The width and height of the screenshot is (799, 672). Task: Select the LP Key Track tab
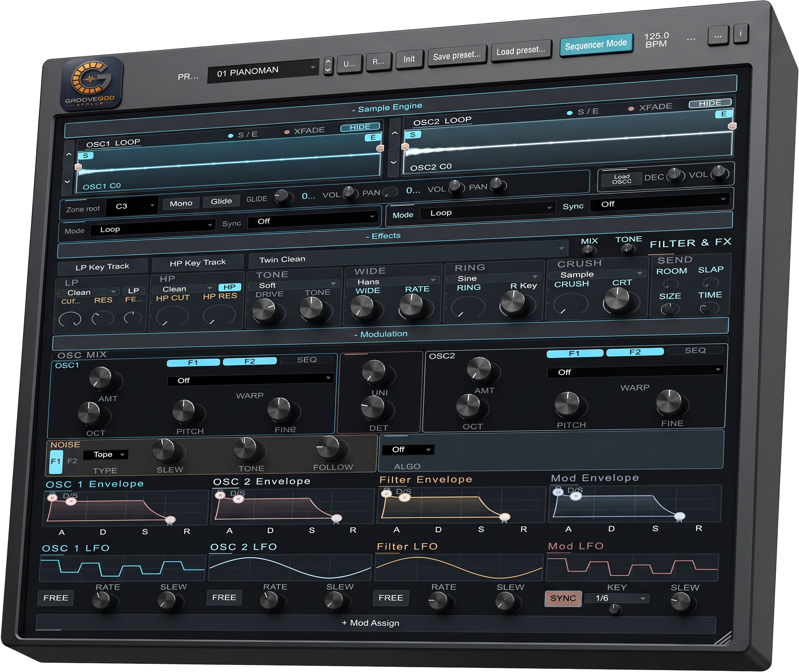click(x=102, y=267)
